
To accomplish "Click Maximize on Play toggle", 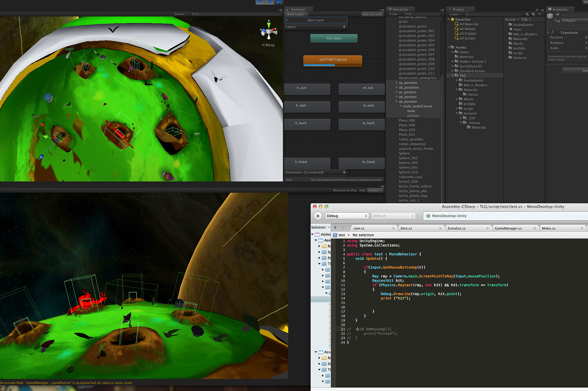I will click(345, 190).
